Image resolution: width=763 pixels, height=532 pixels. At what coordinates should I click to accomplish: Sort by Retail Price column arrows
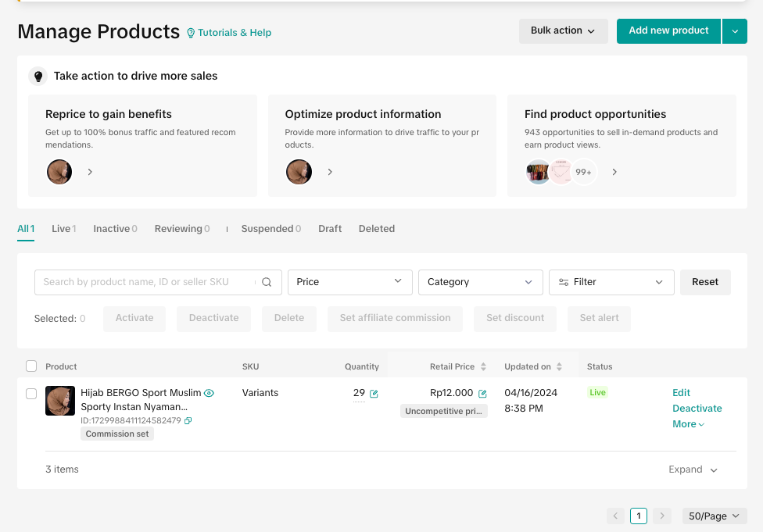coord(483,366)
